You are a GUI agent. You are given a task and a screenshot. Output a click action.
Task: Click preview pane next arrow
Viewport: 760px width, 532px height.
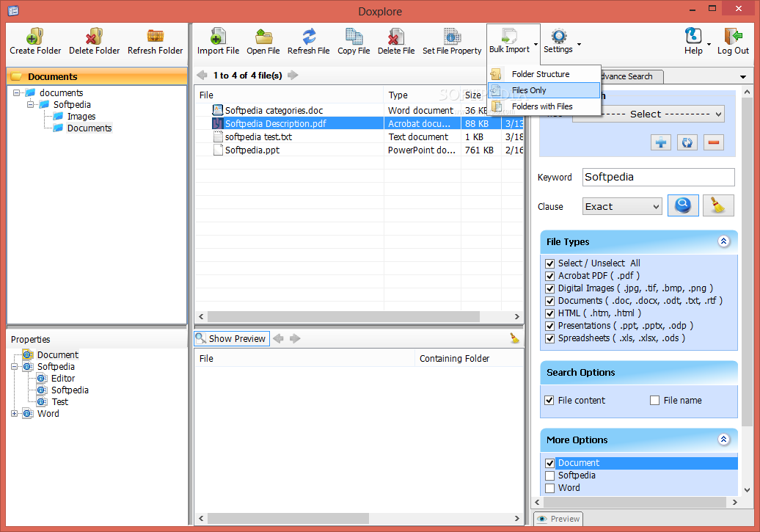pyautogui.click(x=295, y=338)
